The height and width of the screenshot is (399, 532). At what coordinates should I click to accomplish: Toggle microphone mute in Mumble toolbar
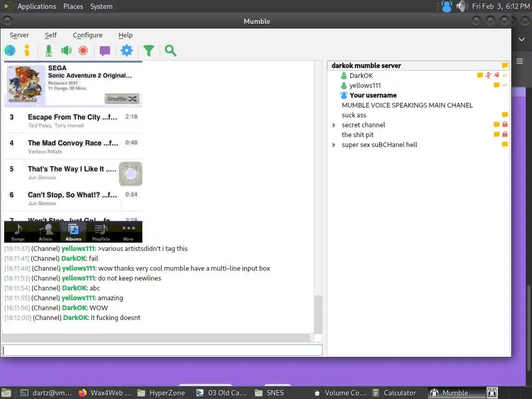pos(48,50)
